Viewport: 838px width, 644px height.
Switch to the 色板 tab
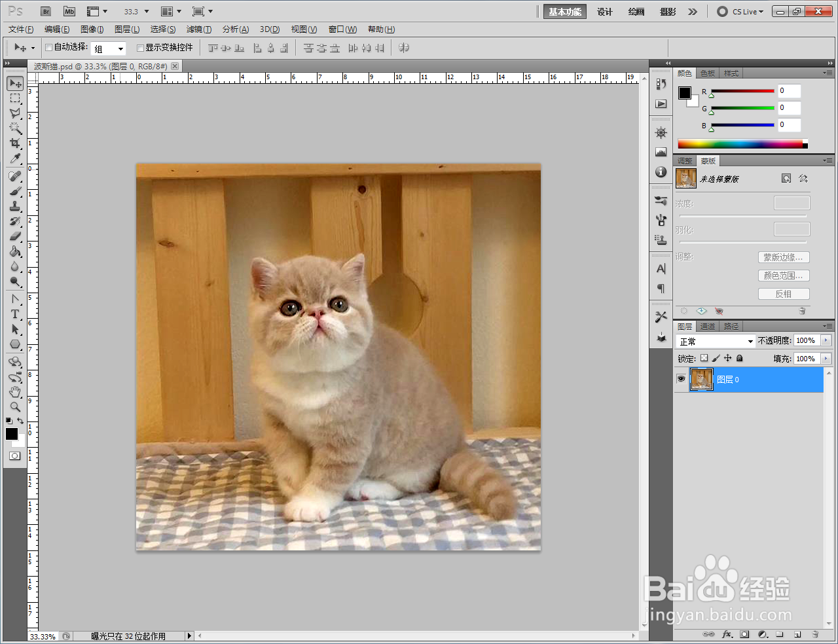(x=708, y=73)
